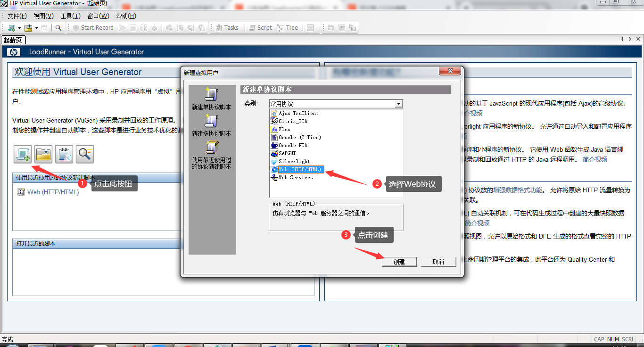Image resolution: width=644 pixels, height=347 pixels.
Task: Close the start page tab with X
Action: [638, 39]
